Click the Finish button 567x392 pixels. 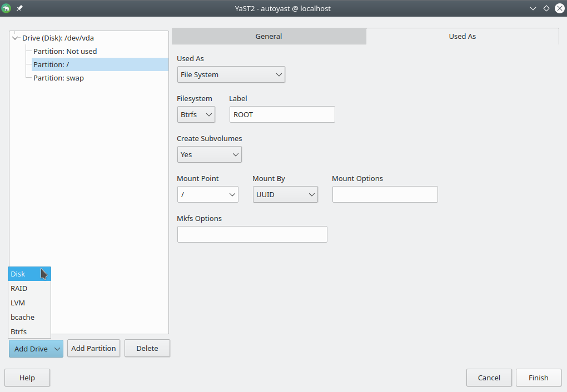(538, 378)
